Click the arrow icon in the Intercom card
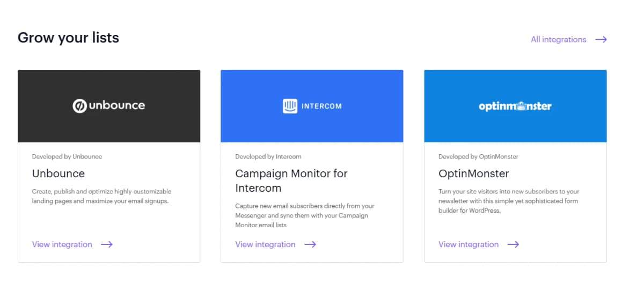This screenshot has height=297, width=644. coord(310,244)
